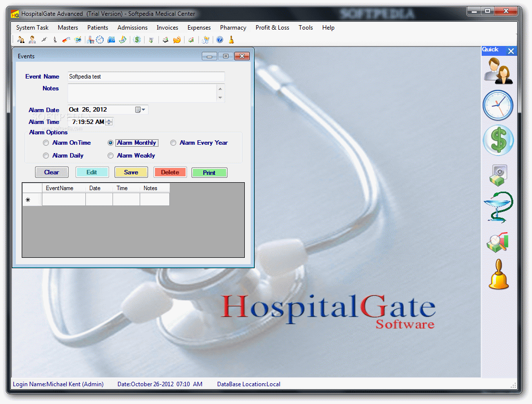Screen dimensions: 532x404
Task: Click inside the Notes text area
Action: [x=142, y=93]
